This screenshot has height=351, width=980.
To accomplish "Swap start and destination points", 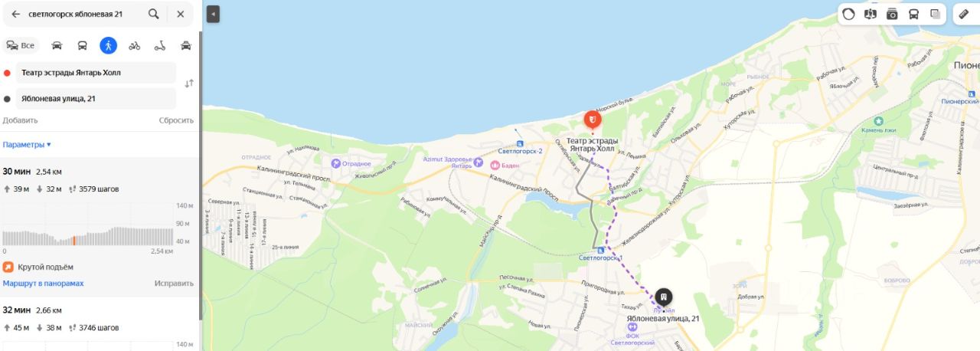I will pos(189,84).
